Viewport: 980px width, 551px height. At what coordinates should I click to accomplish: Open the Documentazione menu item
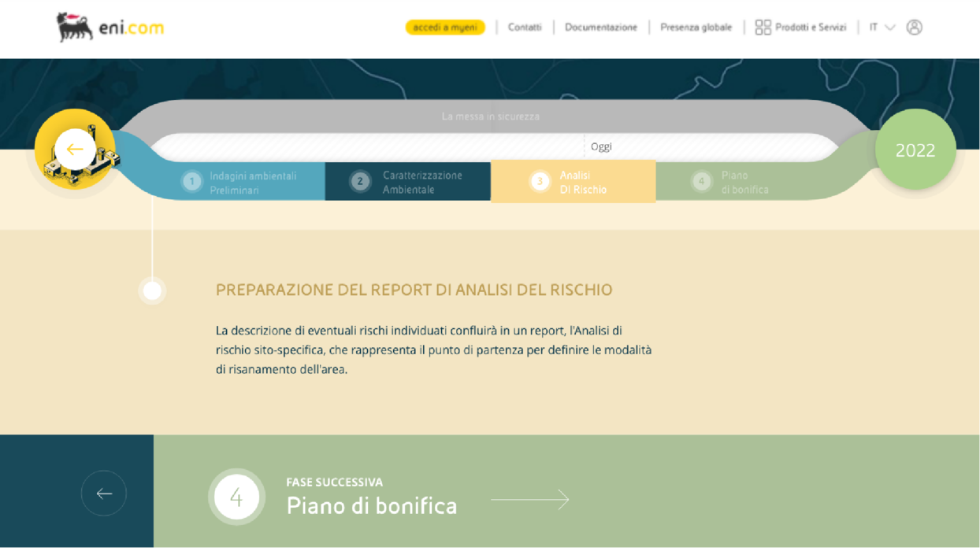tap(600, 28)
